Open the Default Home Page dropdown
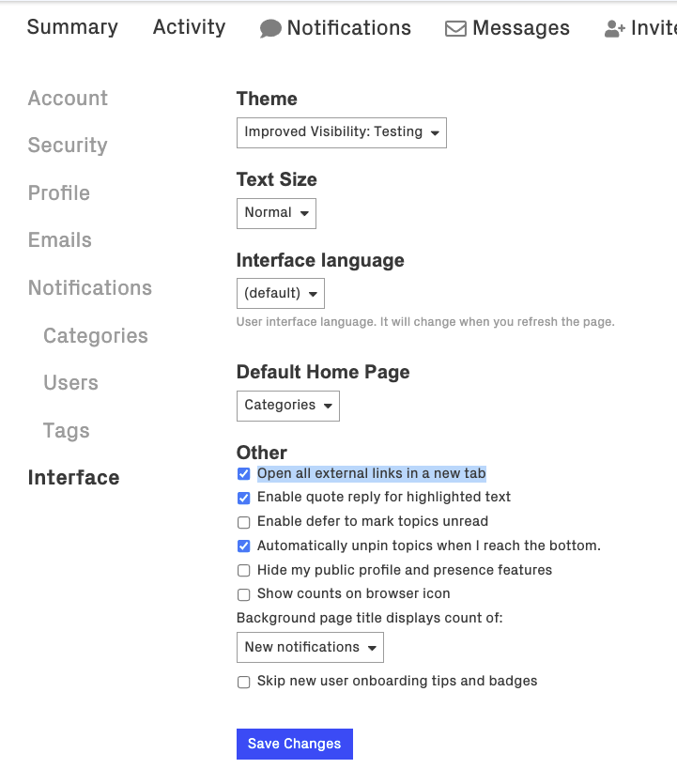The width and height of the screenshot is (677, 784). 287,406
